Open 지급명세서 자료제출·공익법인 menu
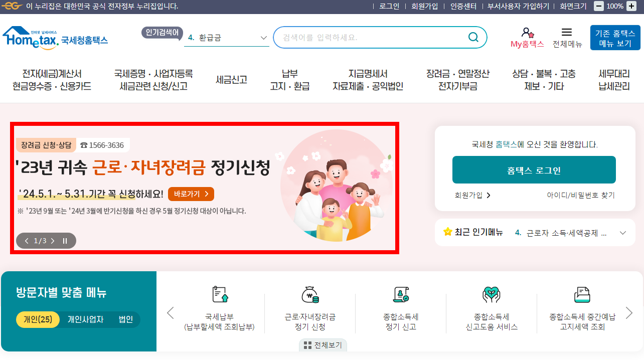Screen dimensions: 644x362 (x=368, y=80)
